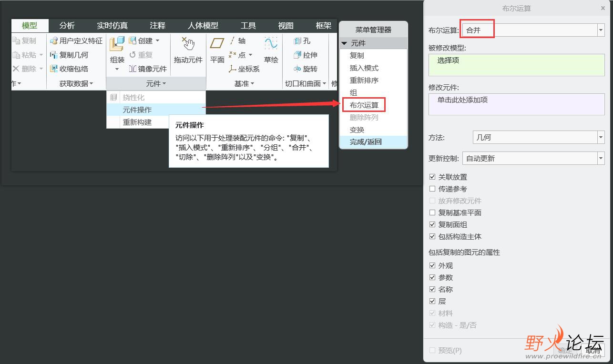Screen dimensions: 613x364
Task: Choose 元件操作 from the dropdown menu
Action: tap(156, 110)
